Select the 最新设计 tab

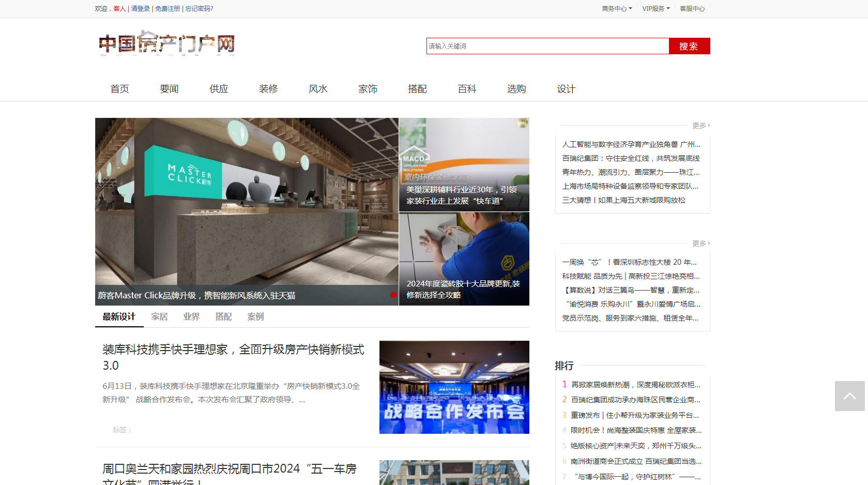pos(119,316)
